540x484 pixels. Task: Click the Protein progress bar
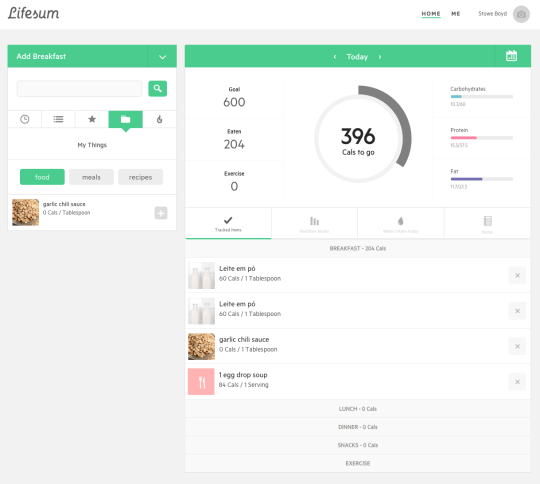coord(481,138)
